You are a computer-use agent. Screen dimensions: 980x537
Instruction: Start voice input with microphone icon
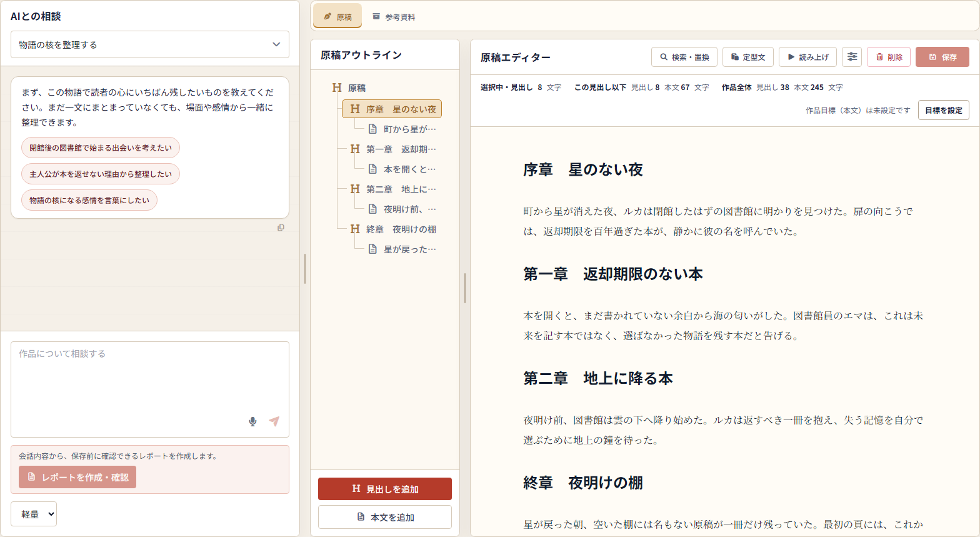pyautogui.click(x=252, y=421)
